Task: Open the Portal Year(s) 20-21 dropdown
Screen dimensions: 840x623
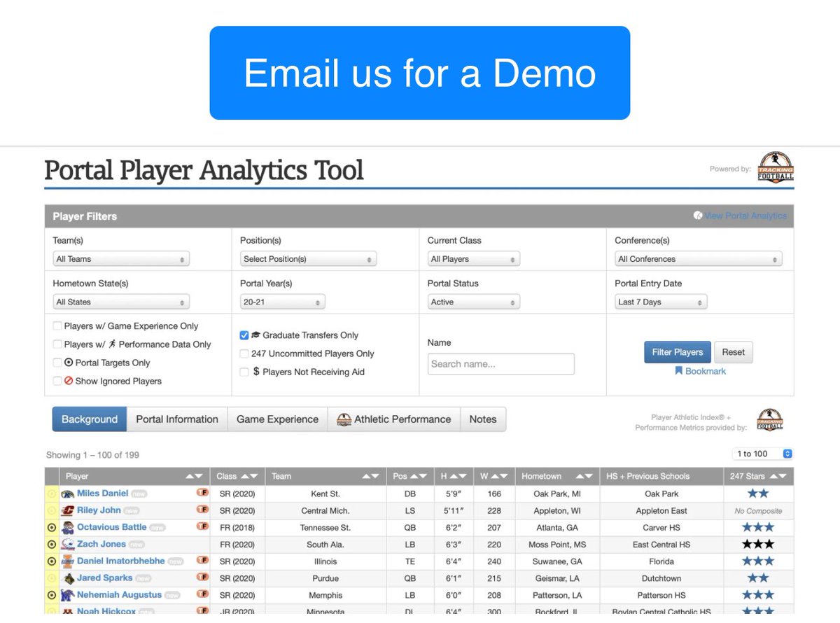Action: click(x=282, y=302)
